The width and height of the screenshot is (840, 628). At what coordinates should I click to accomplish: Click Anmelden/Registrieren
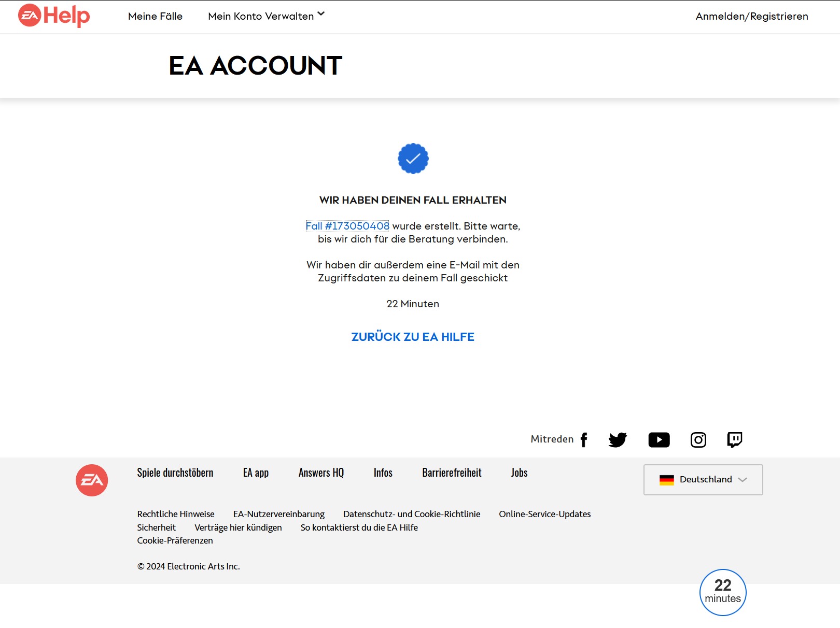point(752,16)
